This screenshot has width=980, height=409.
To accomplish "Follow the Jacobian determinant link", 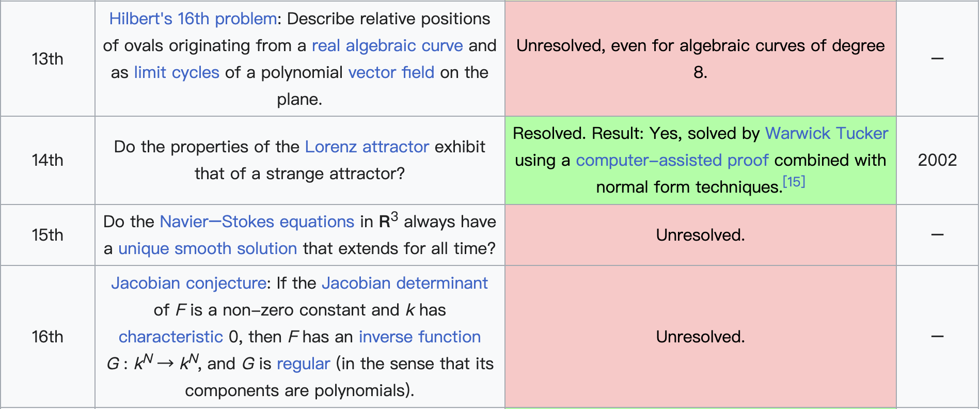I will click(404, 284).
